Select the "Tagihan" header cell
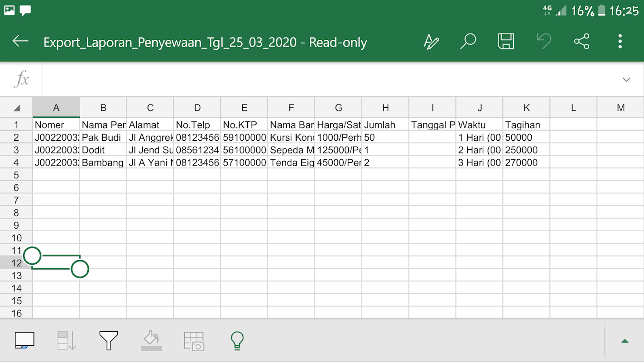This screenshot has width=644, height=362. (527, 125)
